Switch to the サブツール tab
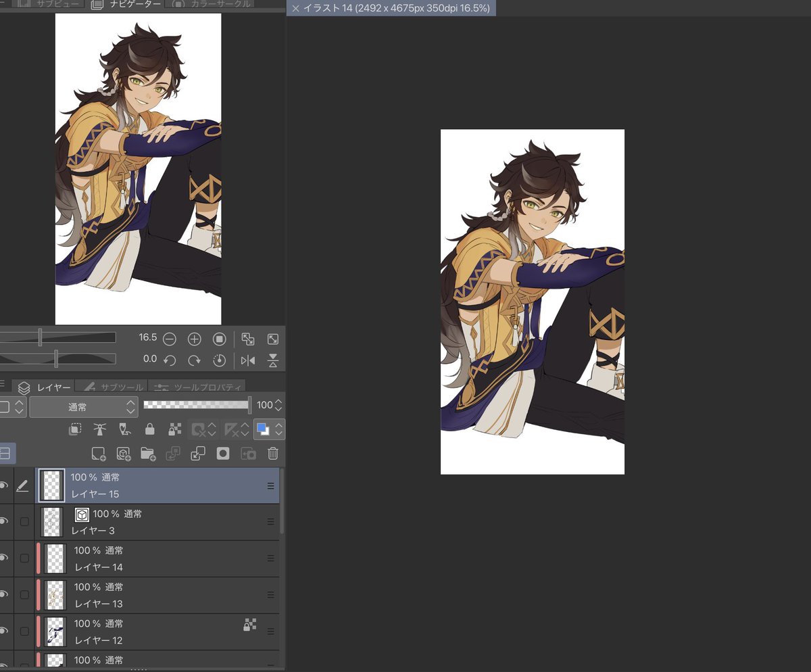Viewport: 811px width, 672px height. tap(112, 387)
